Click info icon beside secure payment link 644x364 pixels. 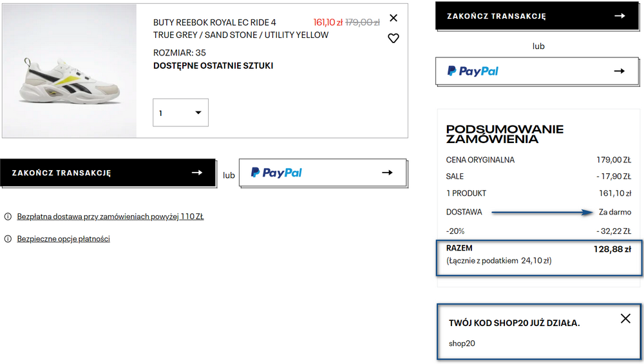tap(8, 239)
